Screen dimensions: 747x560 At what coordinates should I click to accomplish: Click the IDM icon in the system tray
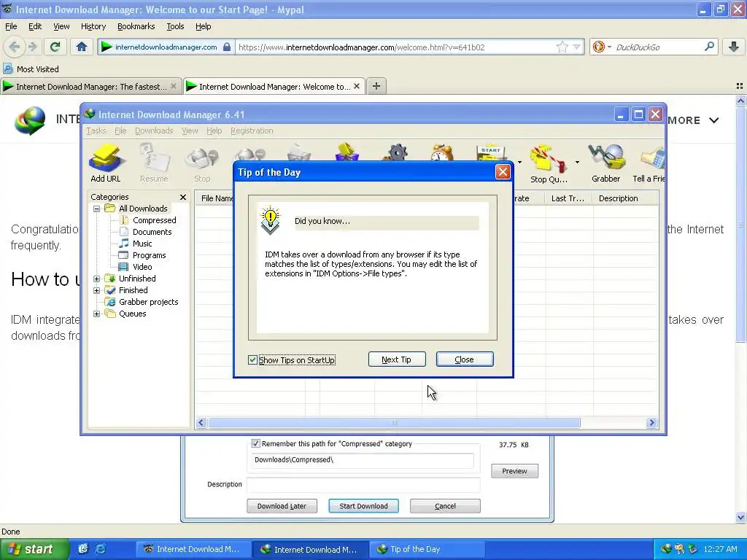(666, 549)
